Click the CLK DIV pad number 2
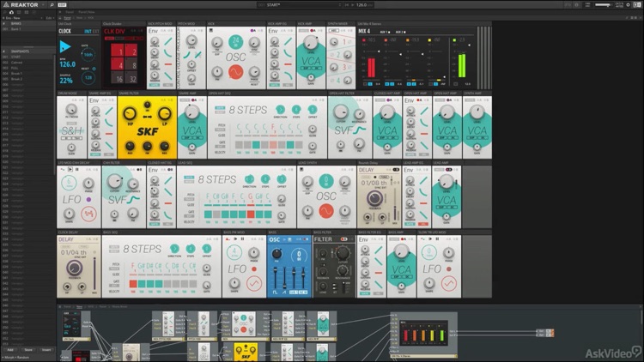644x362 pixels. 131,51
